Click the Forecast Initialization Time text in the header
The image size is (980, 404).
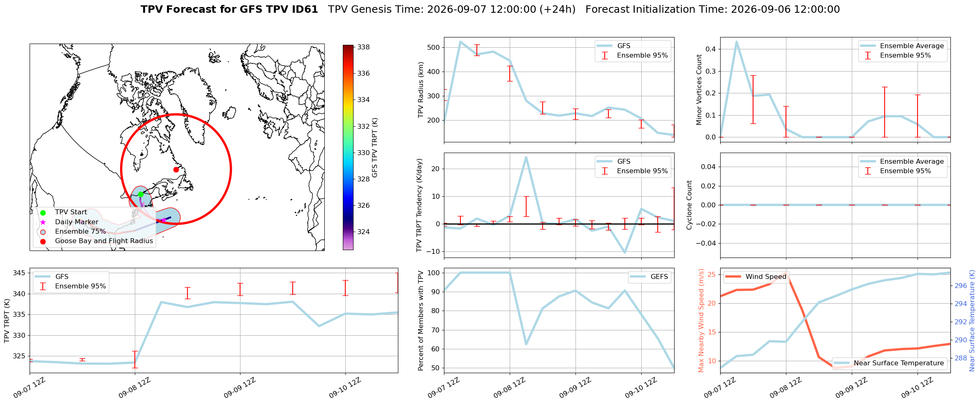(x=713, y=9)
